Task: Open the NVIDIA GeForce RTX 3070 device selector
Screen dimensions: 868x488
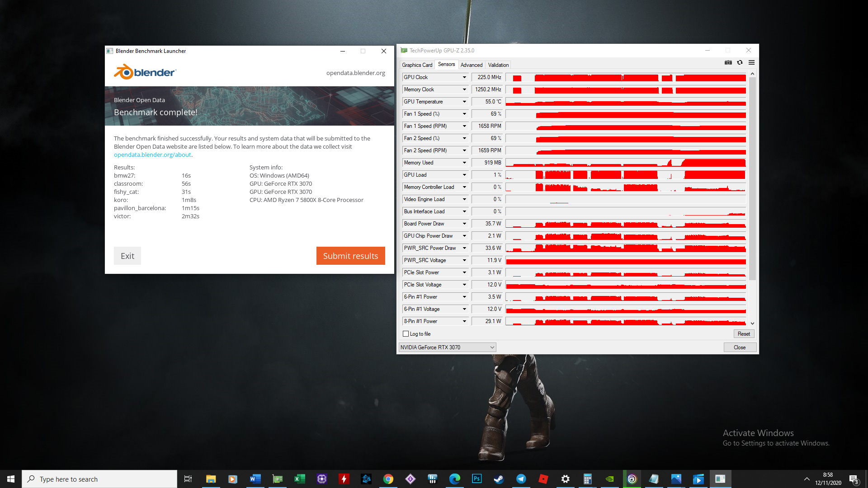Action: point(448,347)
